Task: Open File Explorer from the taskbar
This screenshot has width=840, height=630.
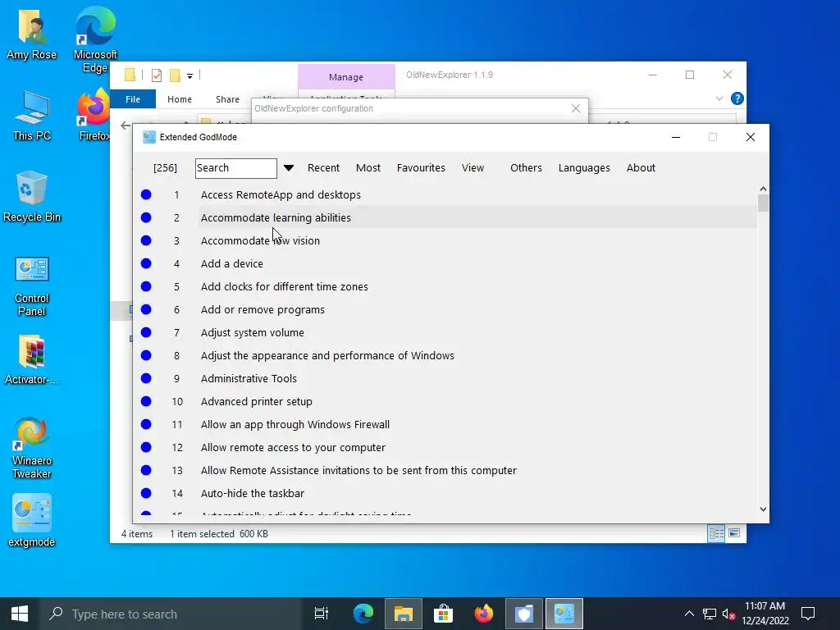Action: tap(404, 614)
